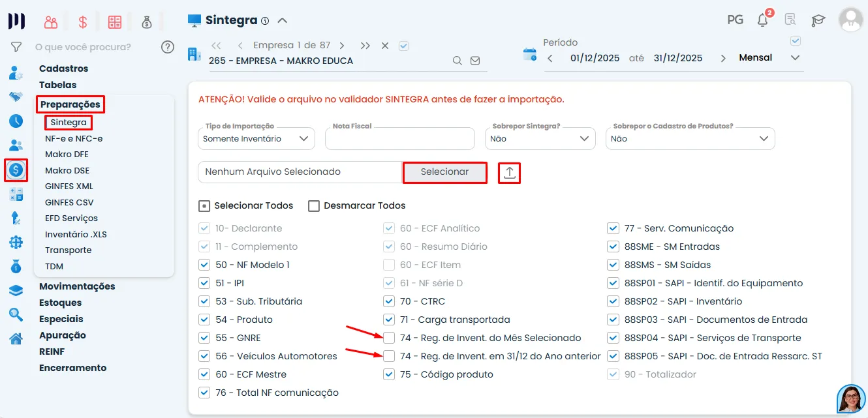Screen dimensions: 868x418
Task: Click the graduation cap training icon
Action: click(x=818, y=20)
